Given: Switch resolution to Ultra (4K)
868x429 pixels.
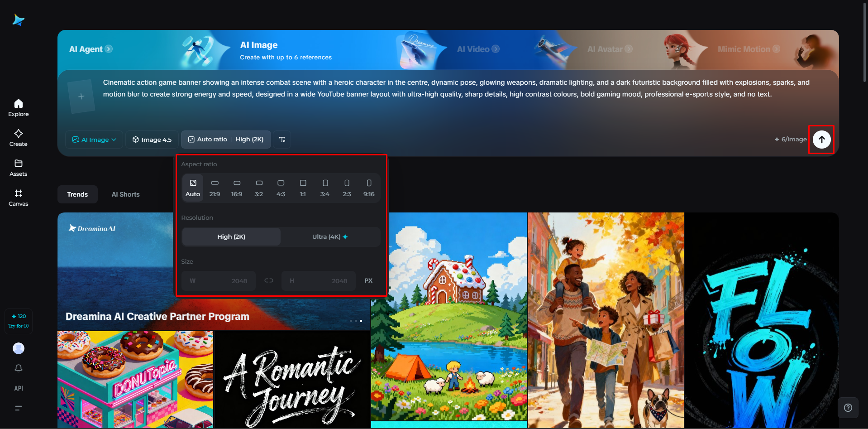Looking at the screenshot, I should (x=330, y=236).
